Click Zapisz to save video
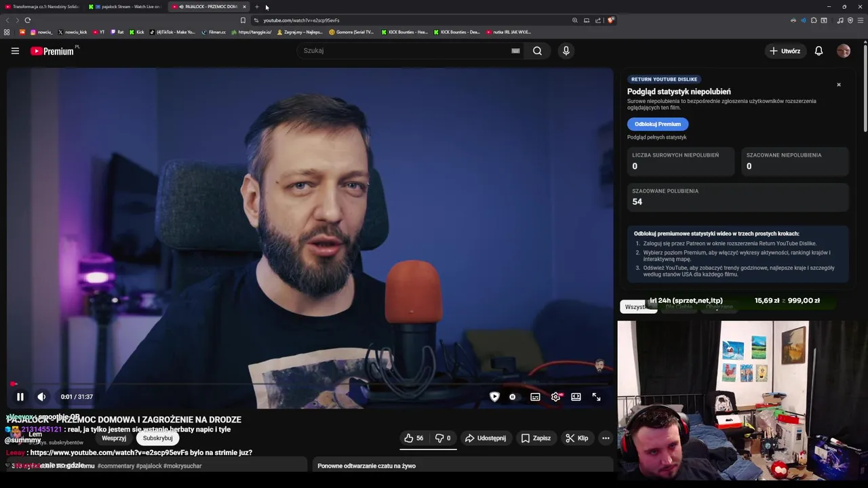This screenshot has width=868, height=488. click(536, 439)
